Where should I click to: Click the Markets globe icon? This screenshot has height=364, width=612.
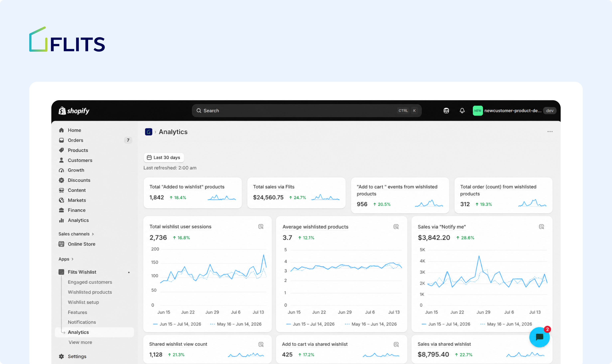click(61, 200)
